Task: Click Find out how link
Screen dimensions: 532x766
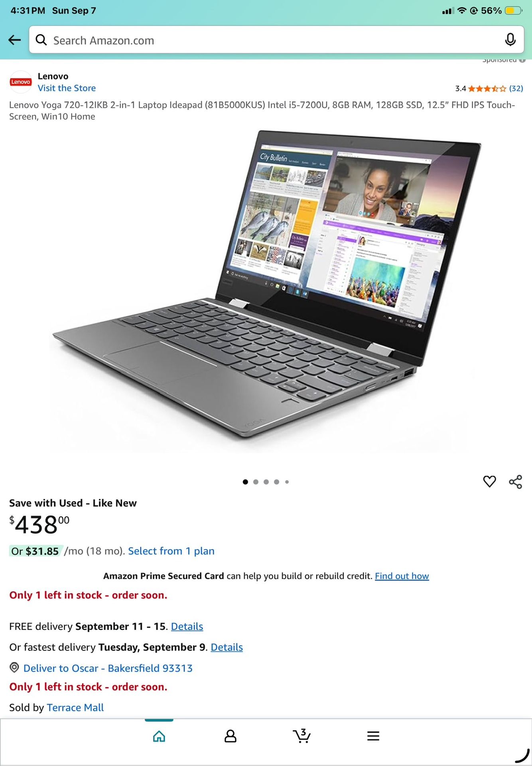Action: click(402, 576)
